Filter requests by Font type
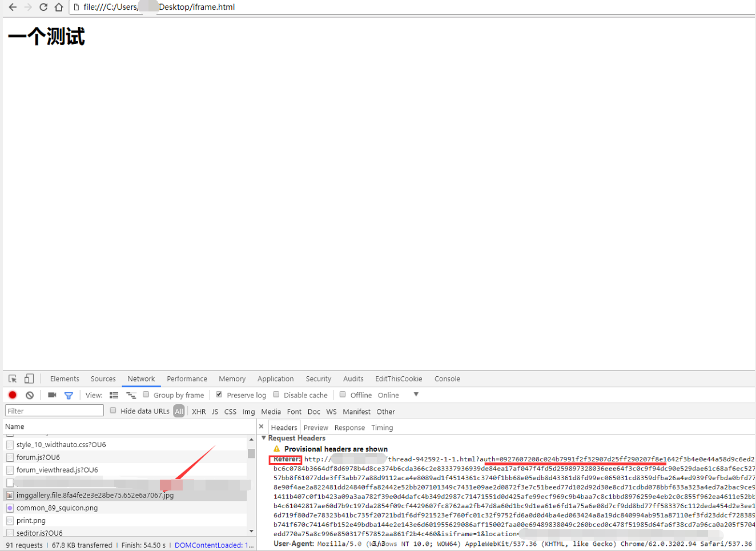Image resolution: width=756 pixels, height=551 pixels. pos(294,412)
